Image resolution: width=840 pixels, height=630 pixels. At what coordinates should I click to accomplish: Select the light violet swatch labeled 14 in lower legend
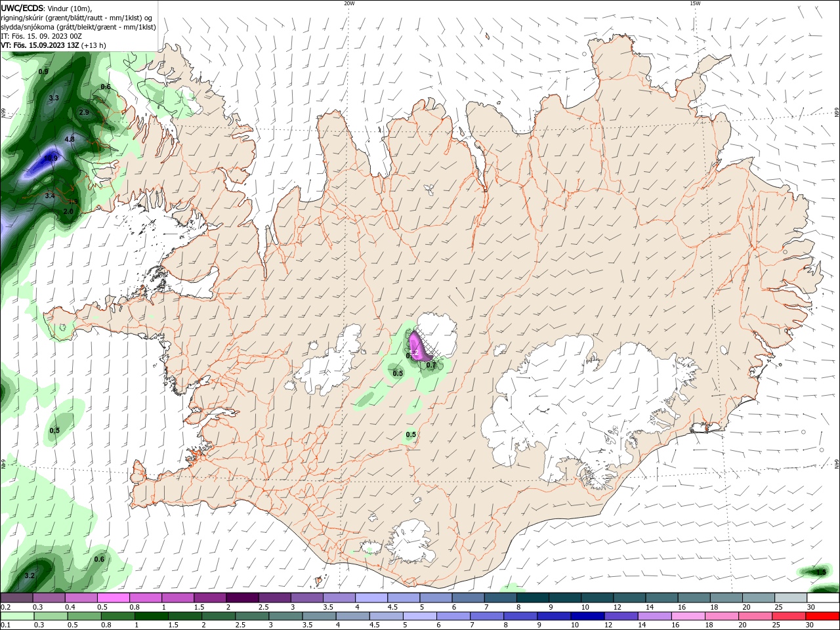(x=654, y=616)
